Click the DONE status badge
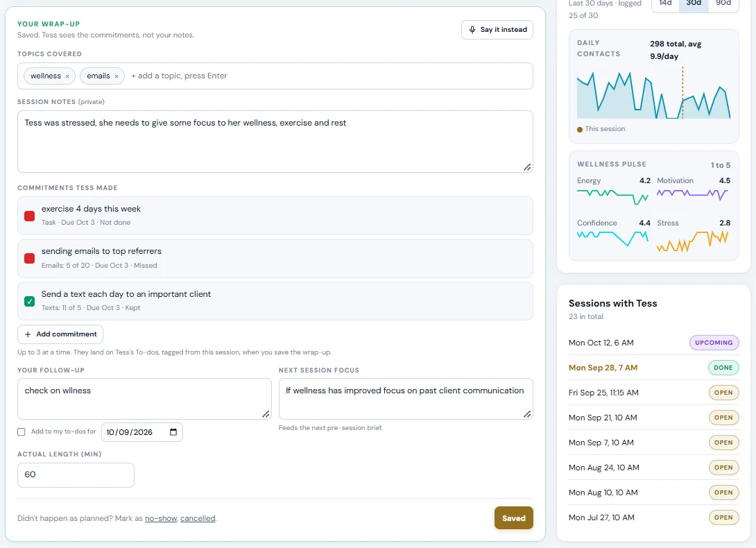The width and height of the screenshot is (756, 548). coord(723,368)
